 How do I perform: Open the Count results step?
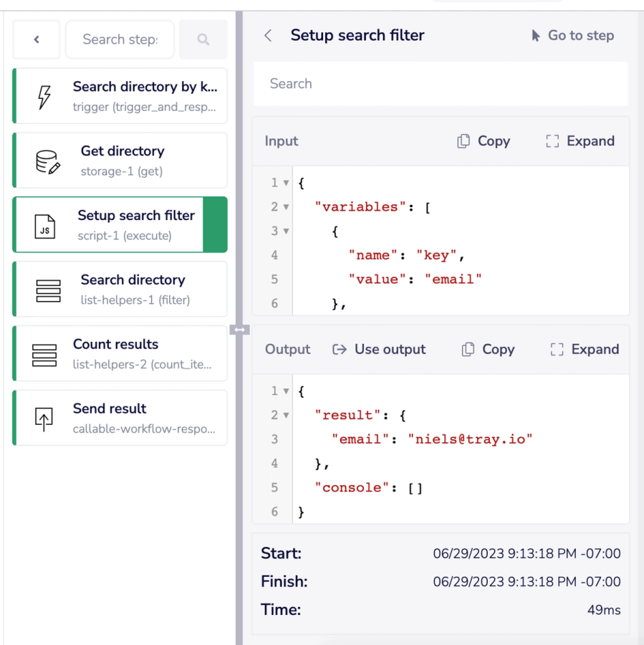tap(120, 353)
